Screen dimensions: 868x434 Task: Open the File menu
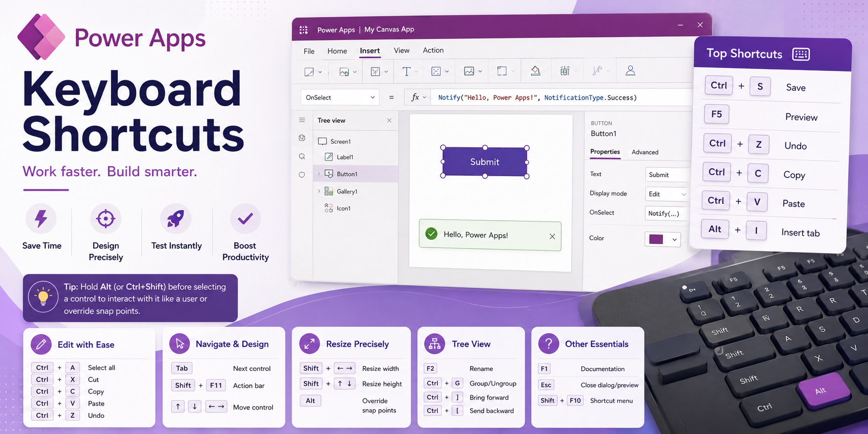click(309, 51)
